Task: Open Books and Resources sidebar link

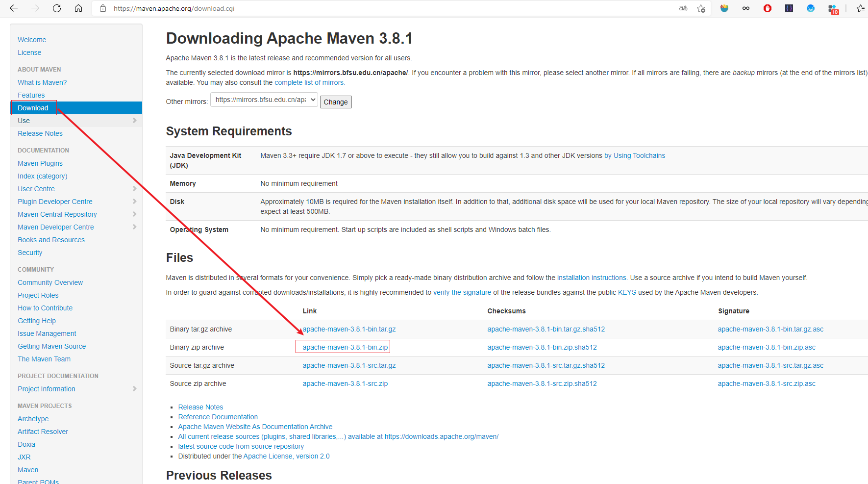Action: [51, 240]
